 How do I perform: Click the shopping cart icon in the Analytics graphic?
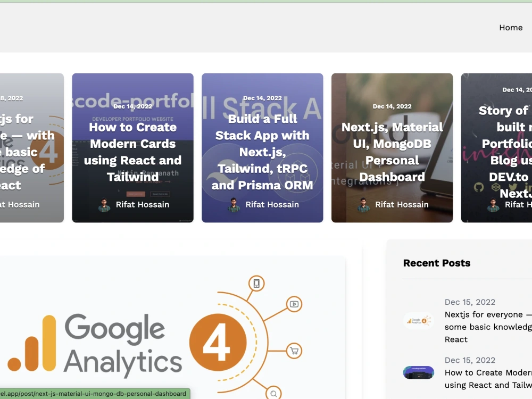(293, 351)
